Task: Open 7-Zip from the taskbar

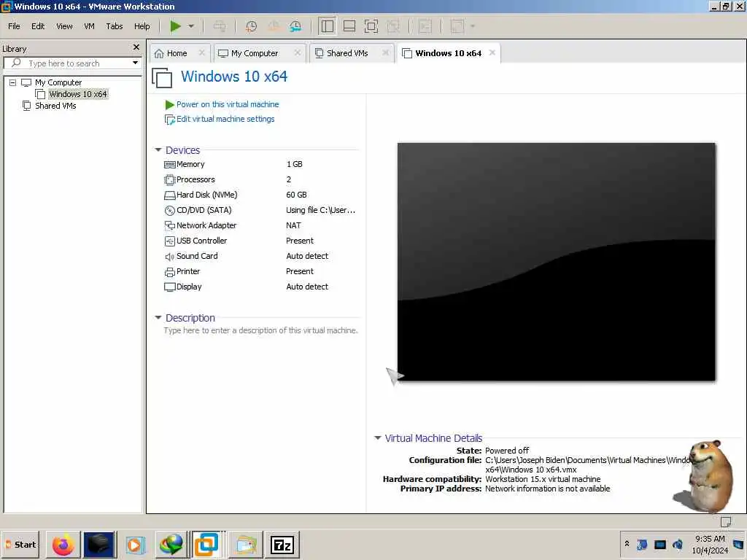Action: [282, 545]
